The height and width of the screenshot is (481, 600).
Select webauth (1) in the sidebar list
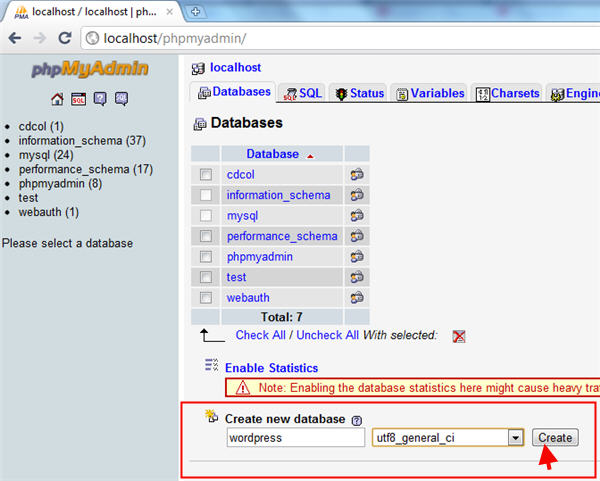49,212
